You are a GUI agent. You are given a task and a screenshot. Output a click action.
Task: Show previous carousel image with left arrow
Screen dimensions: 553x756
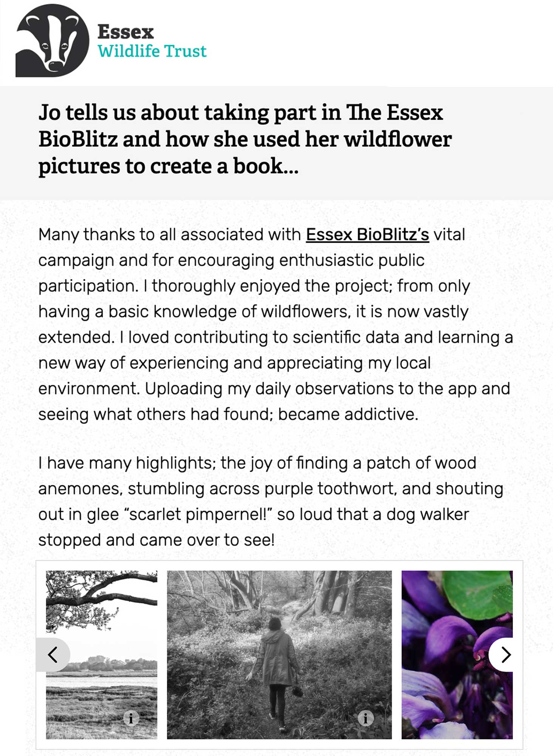53,655
